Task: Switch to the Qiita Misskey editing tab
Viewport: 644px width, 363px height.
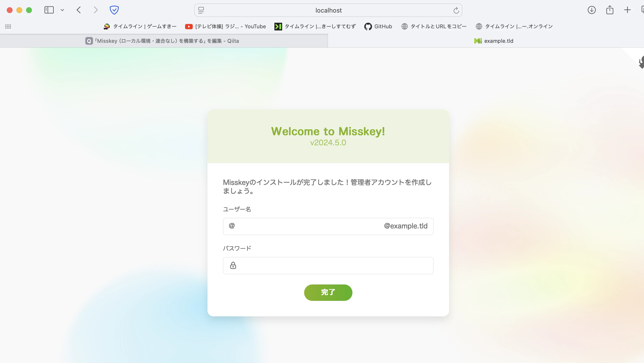Action: (164, 41)
